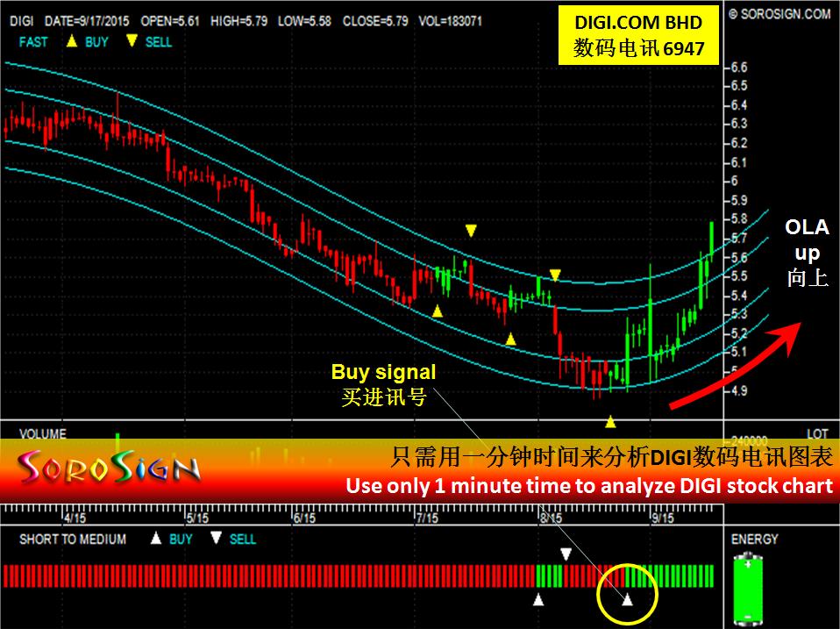Click the ENERGY panel label

tap(754, 539)
